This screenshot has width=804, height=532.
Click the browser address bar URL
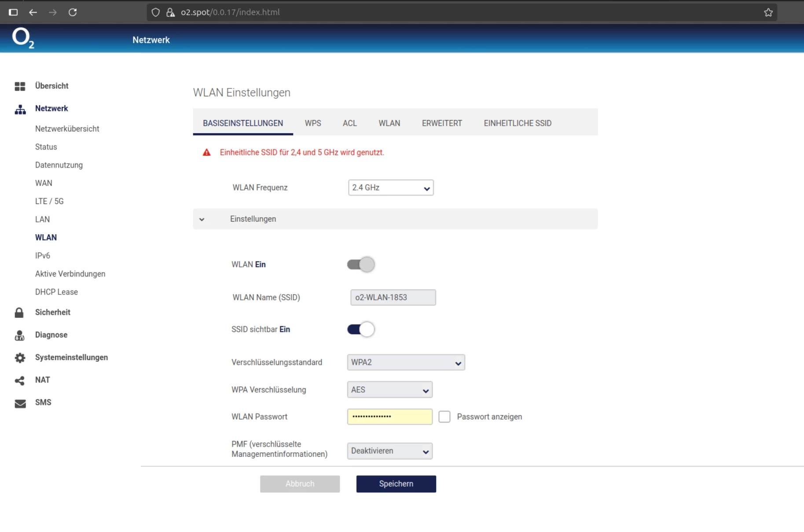coord(230,12)
